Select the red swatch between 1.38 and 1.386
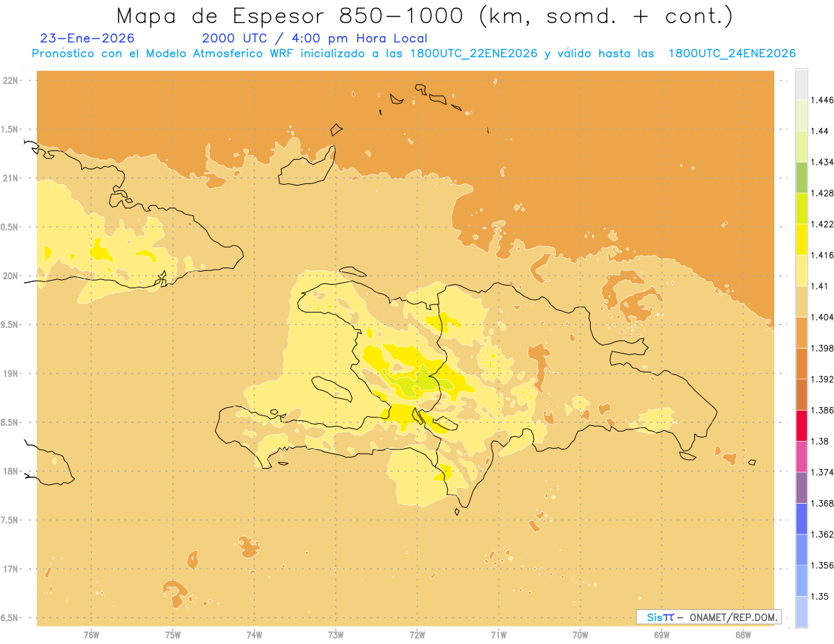834x644 pixels. pos(801,425)
